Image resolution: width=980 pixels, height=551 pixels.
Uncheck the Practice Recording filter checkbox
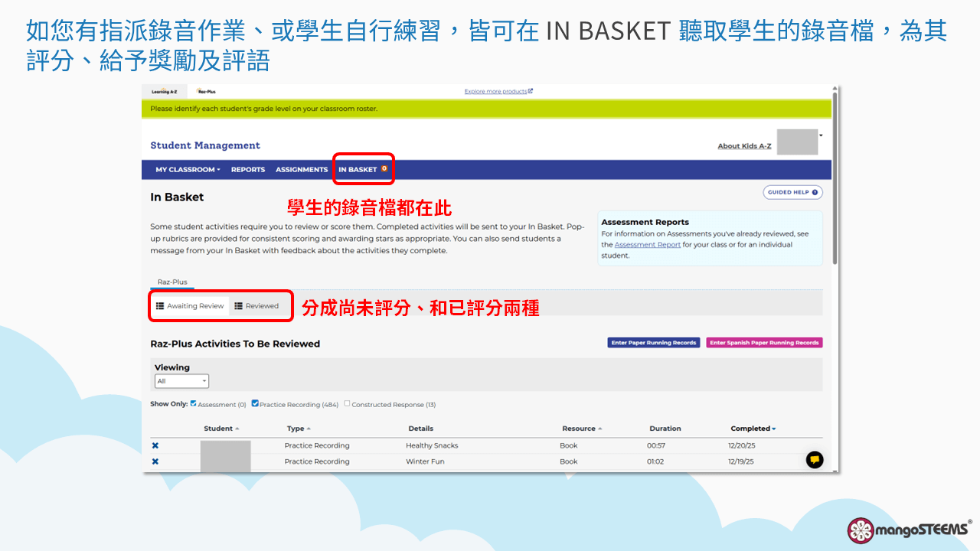[255, 403]
